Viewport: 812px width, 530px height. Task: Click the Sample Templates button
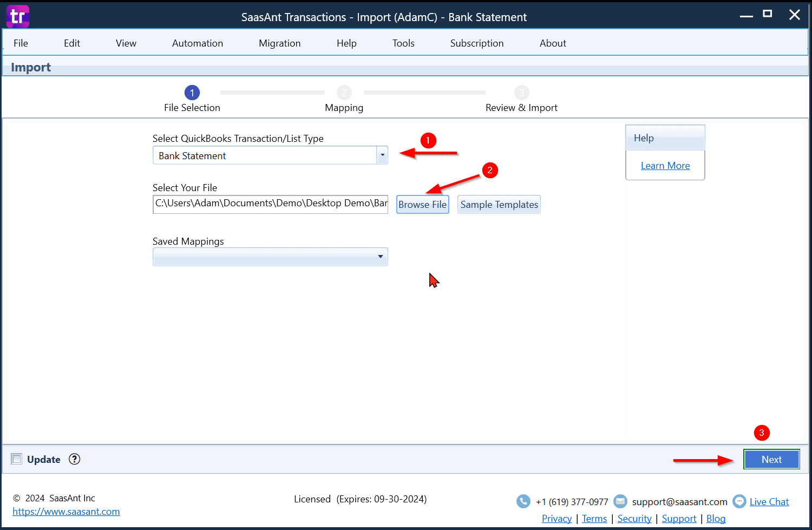[499, 205]
